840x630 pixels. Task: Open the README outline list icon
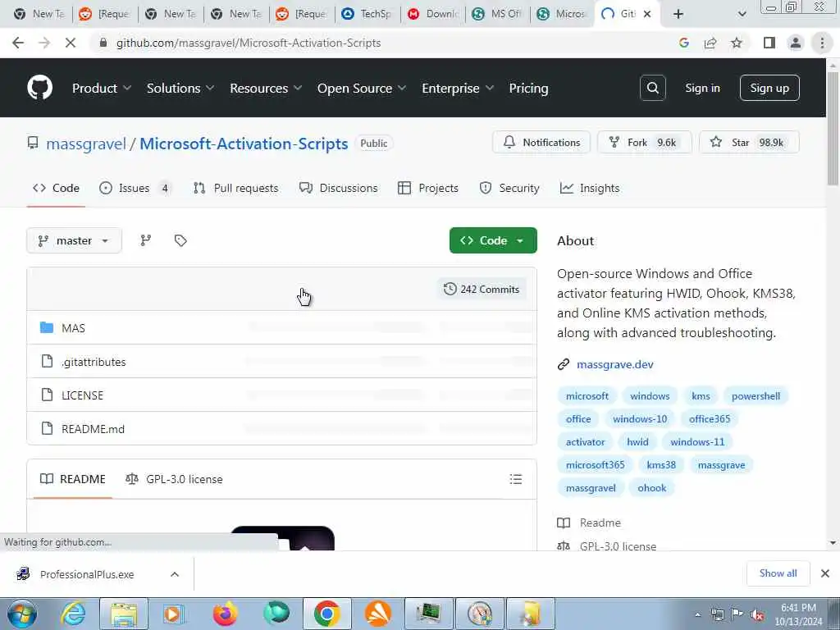coord(515,479)
